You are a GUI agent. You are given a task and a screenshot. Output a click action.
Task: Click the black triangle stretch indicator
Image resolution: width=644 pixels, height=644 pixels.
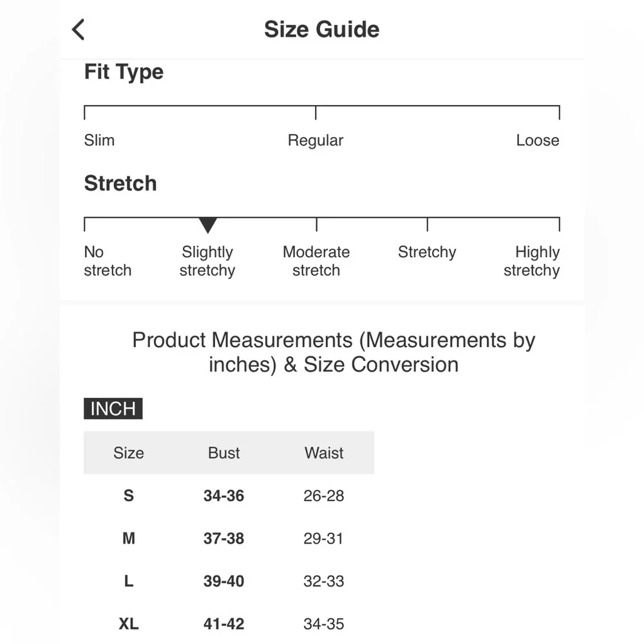pos(207,225)
